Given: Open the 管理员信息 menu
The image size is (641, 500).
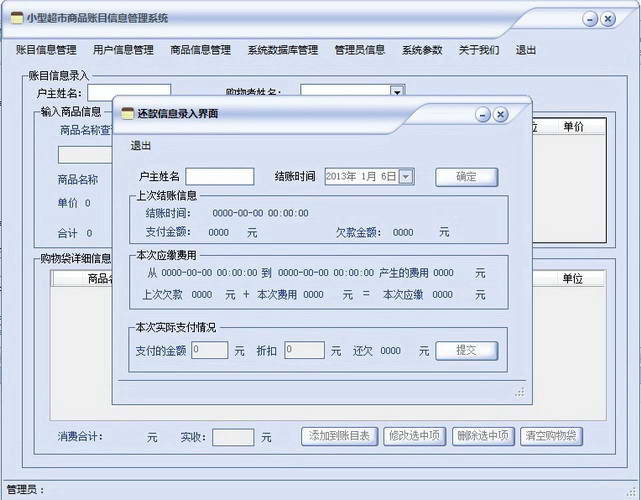Looking at the screenshot, I should pos(360,50).
